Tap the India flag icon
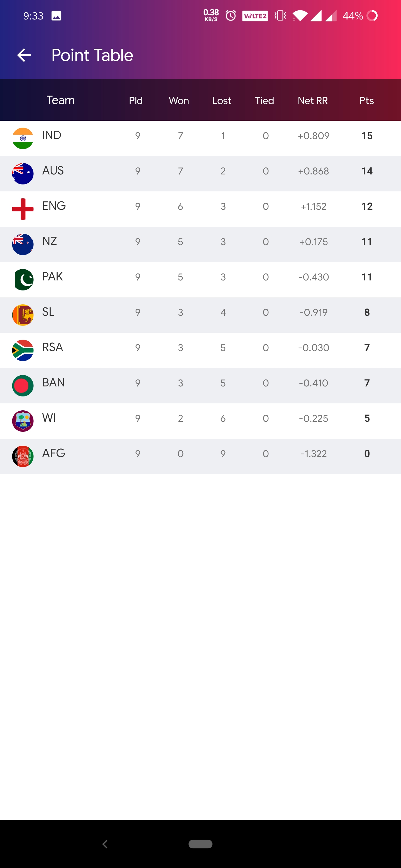 click(x=23, y=139)
